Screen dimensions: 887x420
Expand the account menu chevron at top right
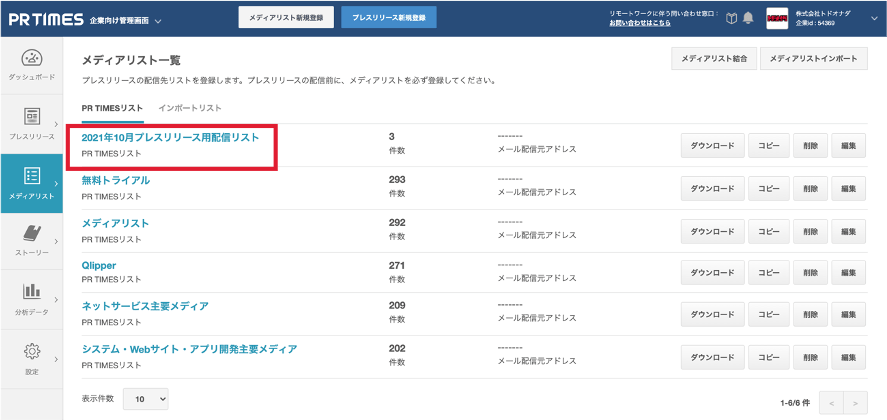pos(873,18)
